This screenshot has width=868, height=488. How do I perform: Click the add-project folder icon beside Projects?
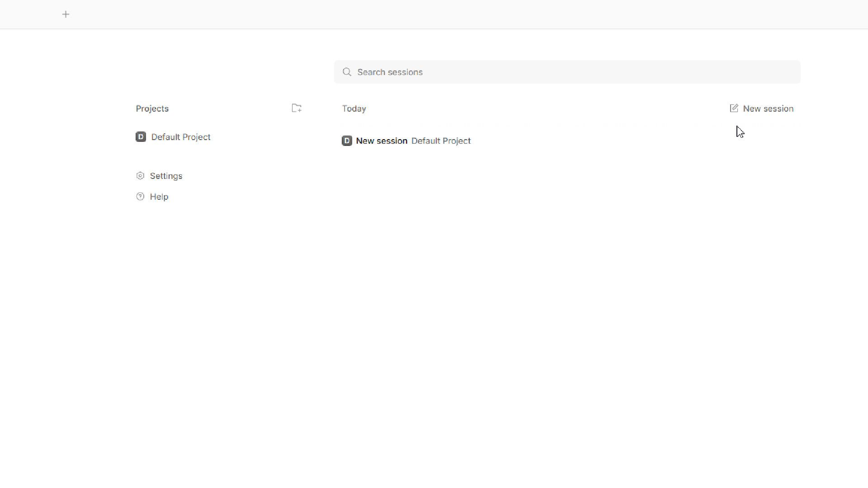click(x=297, y=108)
